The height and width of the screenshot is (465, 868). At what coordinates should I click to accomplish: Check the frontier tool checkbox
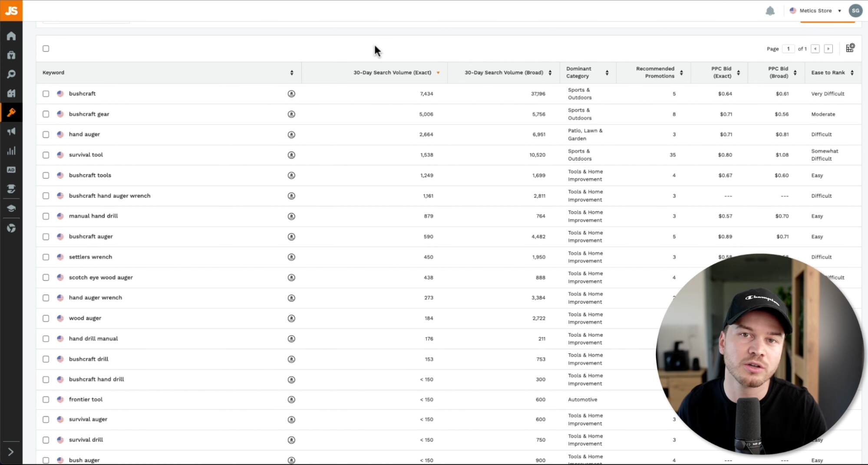click(46, 399)
